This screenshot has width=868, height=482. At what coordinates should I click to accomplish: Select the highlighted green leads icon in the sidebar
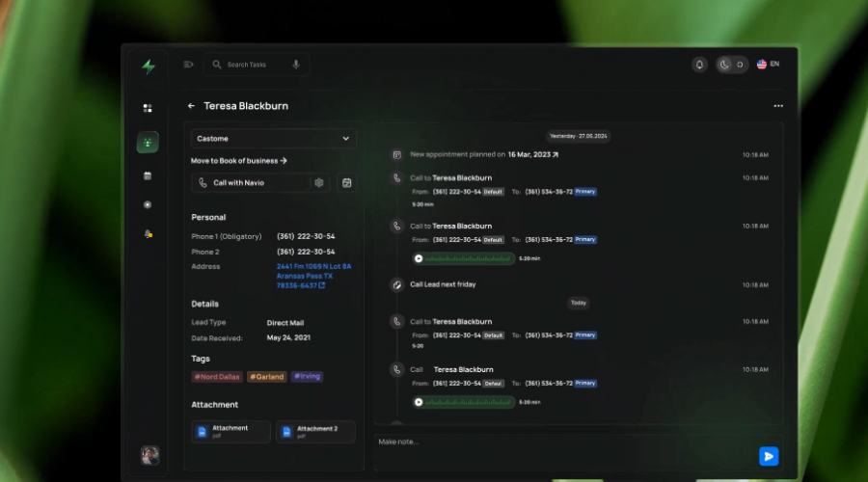tap(148, 143)
